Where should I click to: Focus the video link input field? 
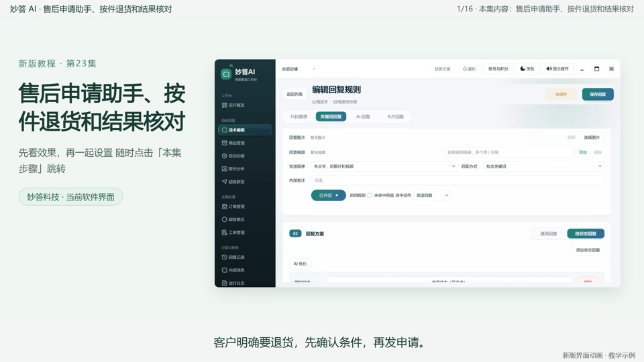508,152
